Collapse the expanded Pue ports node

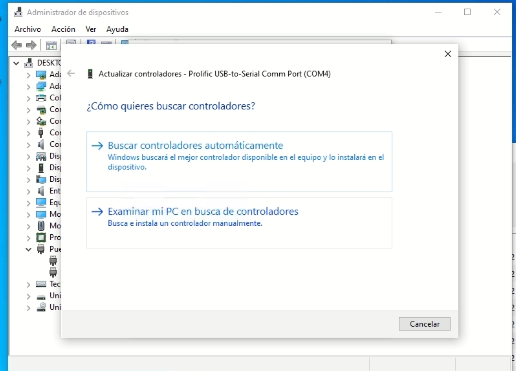click(x=29, y=249)
